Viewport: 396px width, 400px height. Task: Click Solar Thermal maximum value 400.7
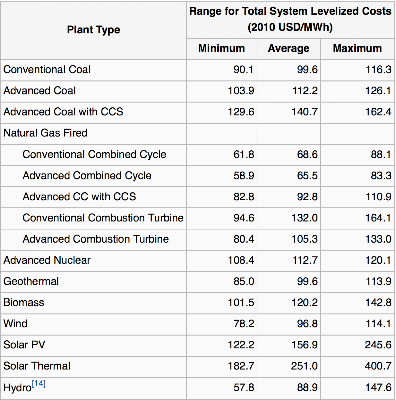coord(378,366)
